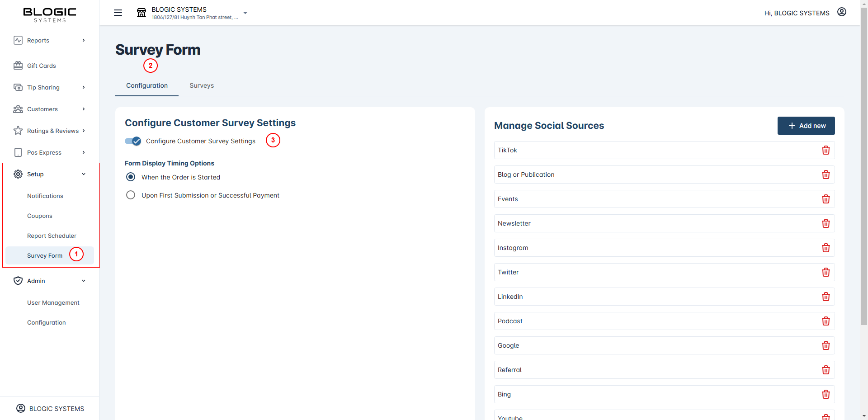Click the store icon beside BLOGIC SYSTEMS

click(x=142, y=13)
